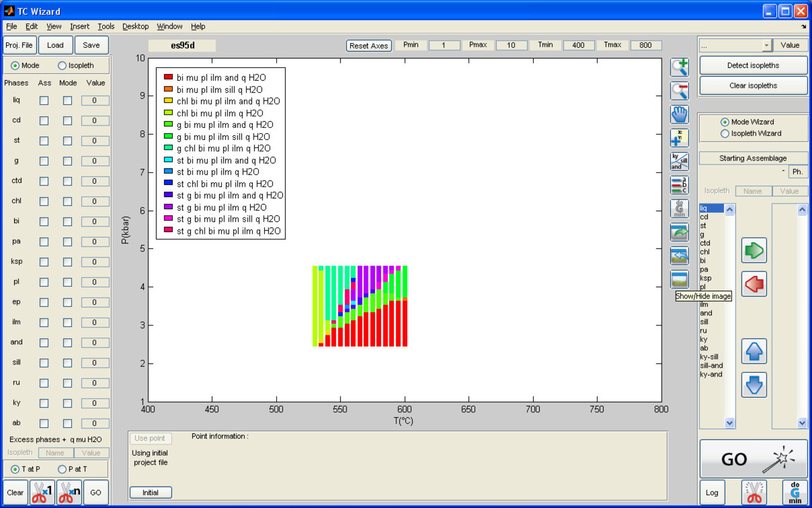Click the Show/Hide image icon

coord(679,279)
